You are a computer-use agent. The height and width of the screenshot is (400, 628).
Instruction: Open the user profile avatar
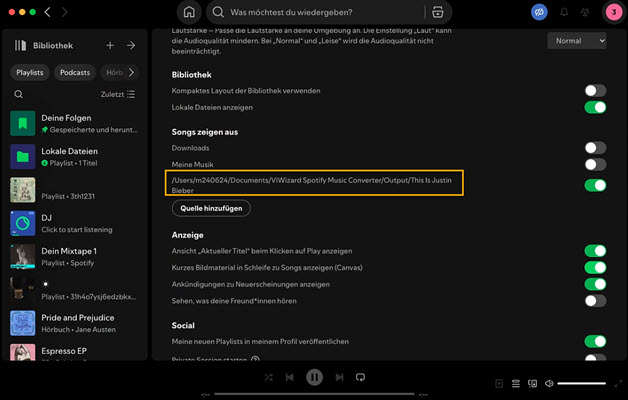coord(614,12)
